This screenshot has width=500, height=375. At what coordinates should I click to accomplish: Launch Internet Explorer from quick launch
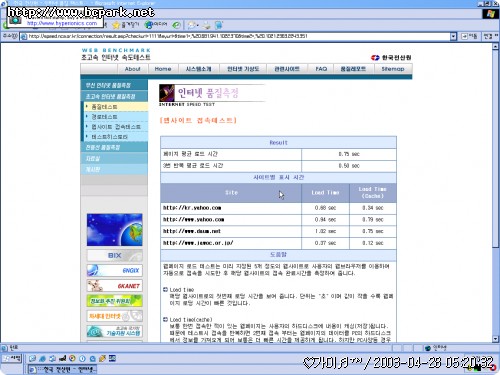click(x=42, y=359)
